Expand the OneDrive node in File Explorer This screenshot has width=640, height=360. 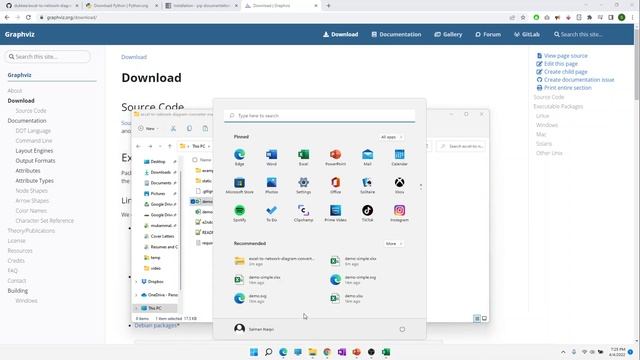(137, 295)
